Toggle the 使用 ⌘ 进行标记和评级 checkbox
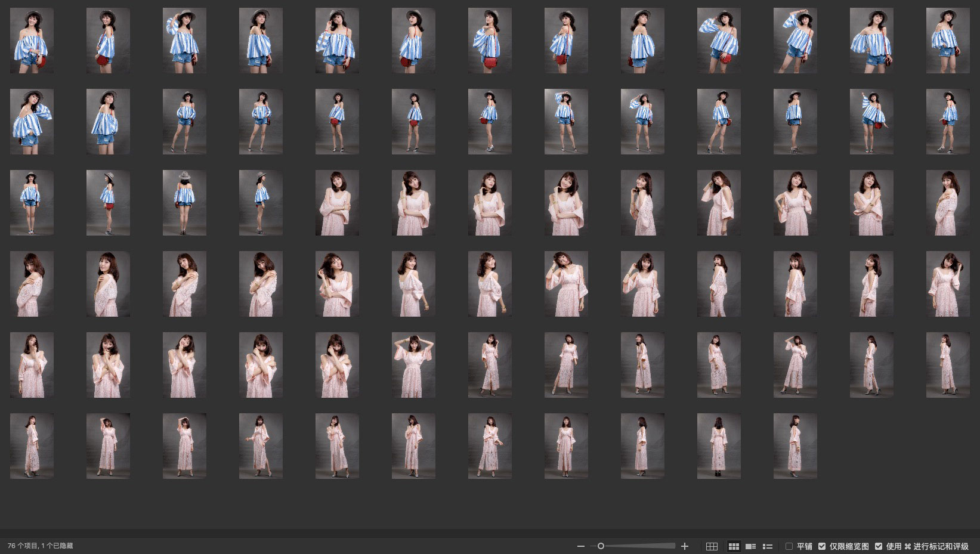Image resolution: width=980 pixels, height=554 pixels. point(879,546)
